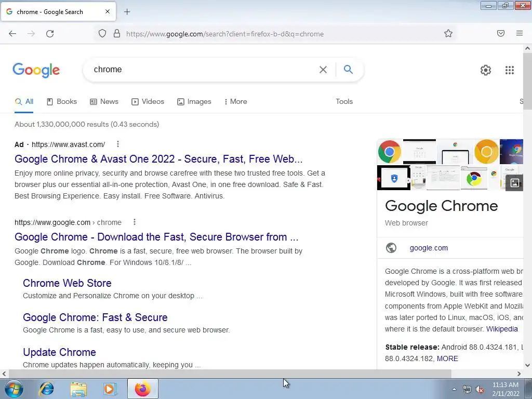
Task: Click the horizontal scrollbar thumb
Action: [x=230, y=374]
